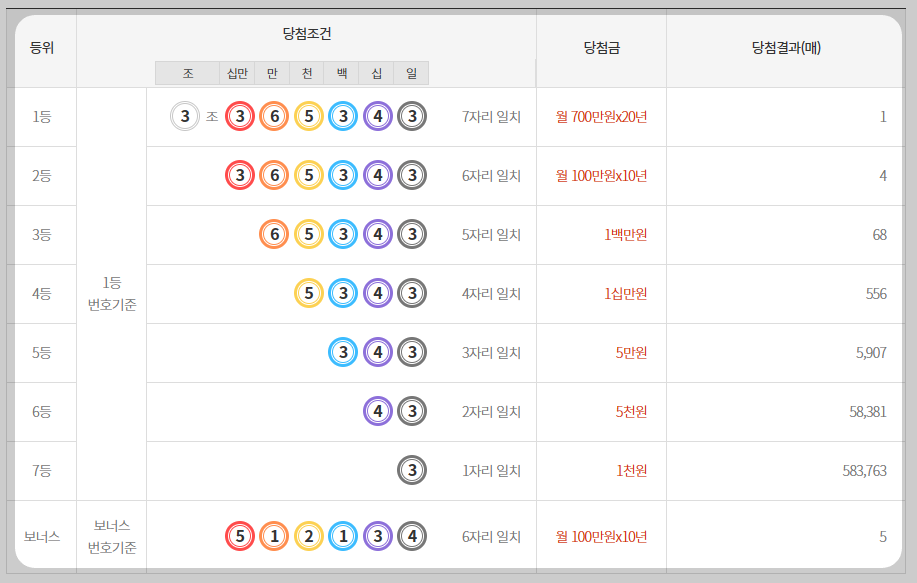Screen dimensions: 917x583
Task: Click the 1백만원 prize amount
Action: (x=626, y=234)
